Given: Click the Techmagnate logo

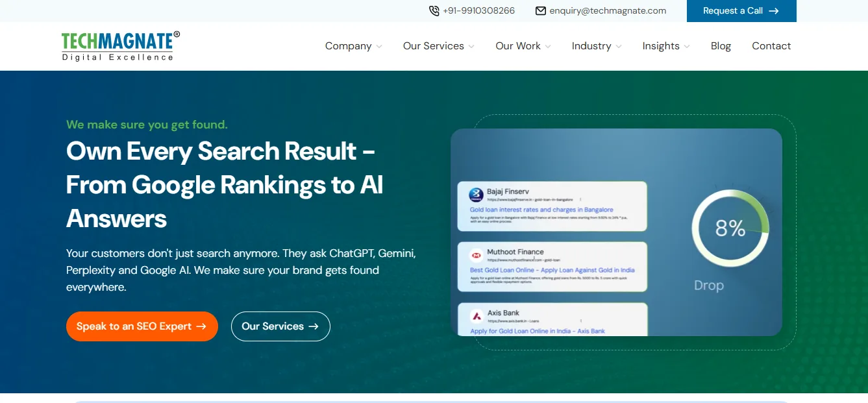Looking at the screenshot, I should [x=121, y=46].
